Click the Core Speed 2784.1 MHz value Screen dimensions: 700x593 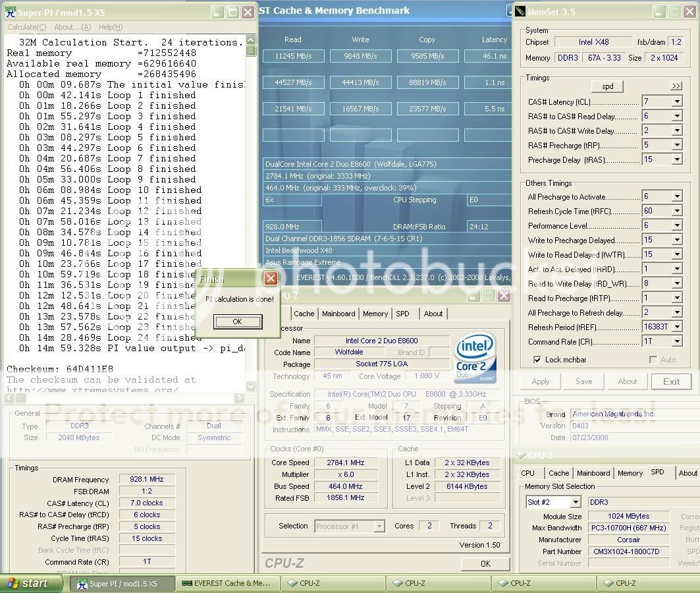[x=346, y=463]
